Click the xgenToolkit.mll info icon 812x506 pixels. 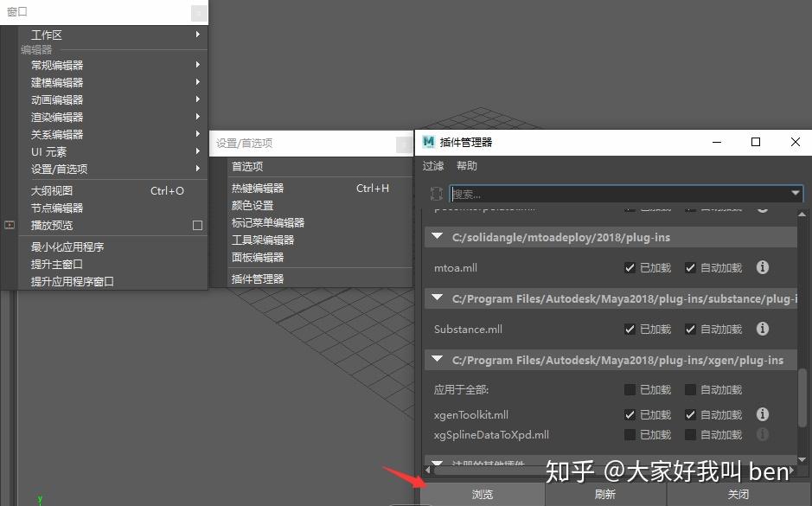(762, 414)
